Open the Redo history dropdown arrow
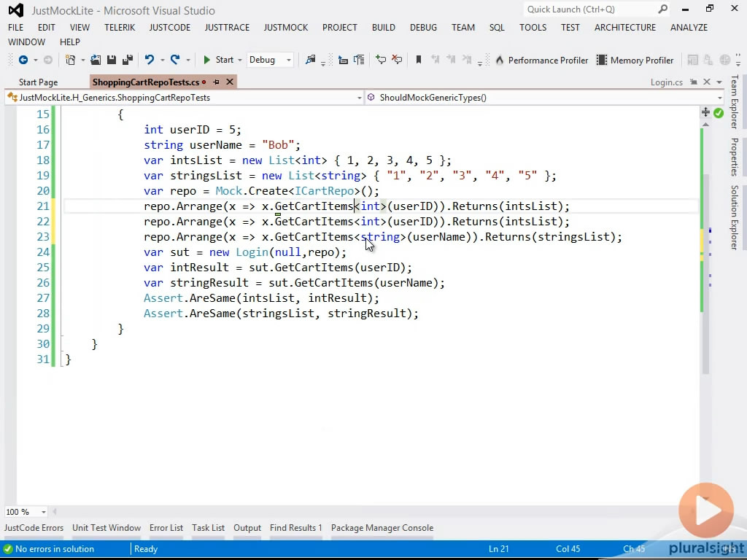747x560 pixels. point(188,61)
